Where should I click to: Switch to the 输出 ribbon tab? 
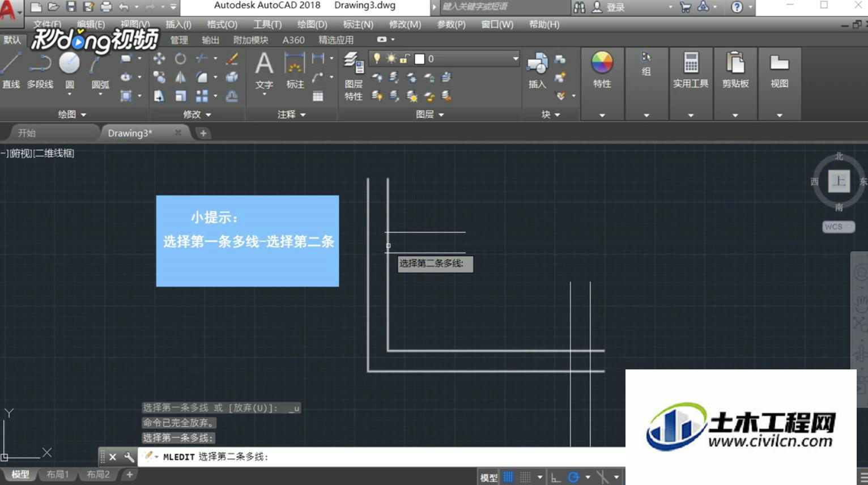tap(210, 40)
